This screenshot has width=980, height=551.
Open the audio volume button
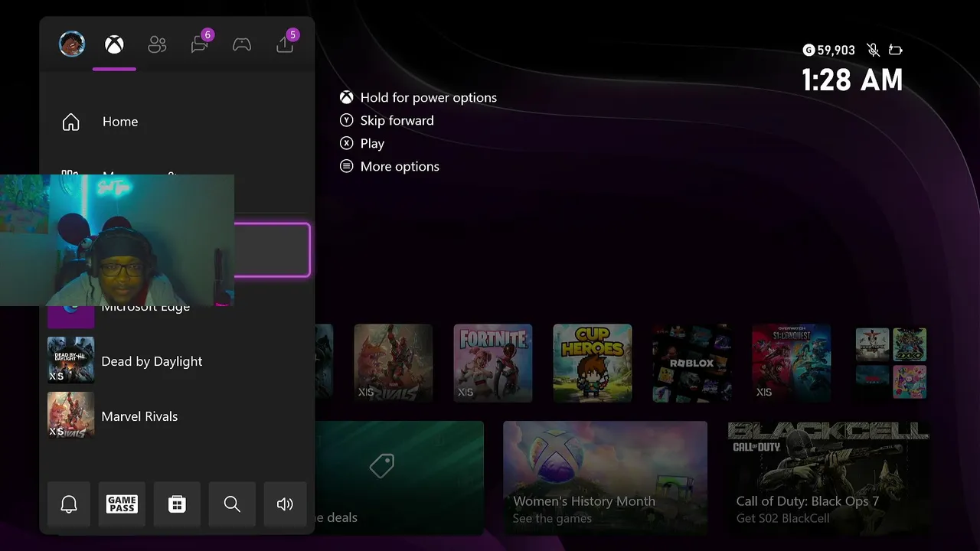point(285,504)
